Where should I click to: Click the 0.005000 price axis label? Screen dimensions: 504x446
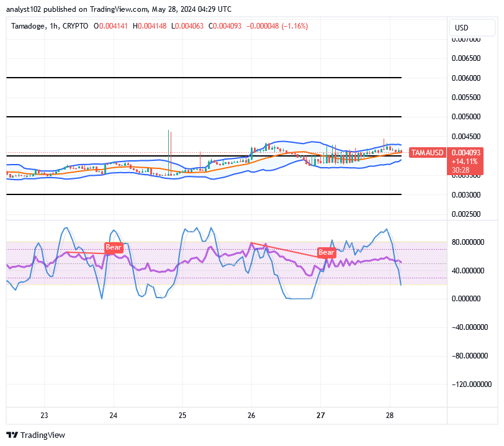pyautogui.click(x=466, y=117)
